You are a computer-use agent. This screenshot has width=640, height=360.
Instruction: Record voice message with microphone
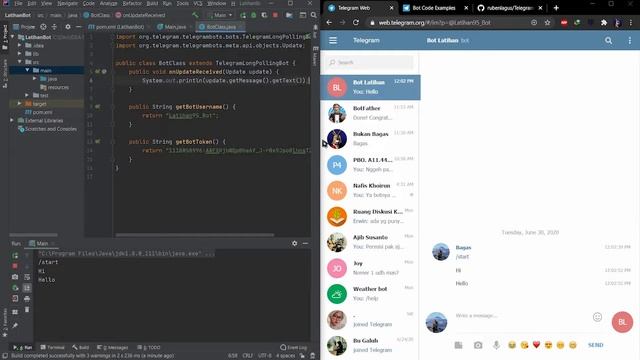496,345
